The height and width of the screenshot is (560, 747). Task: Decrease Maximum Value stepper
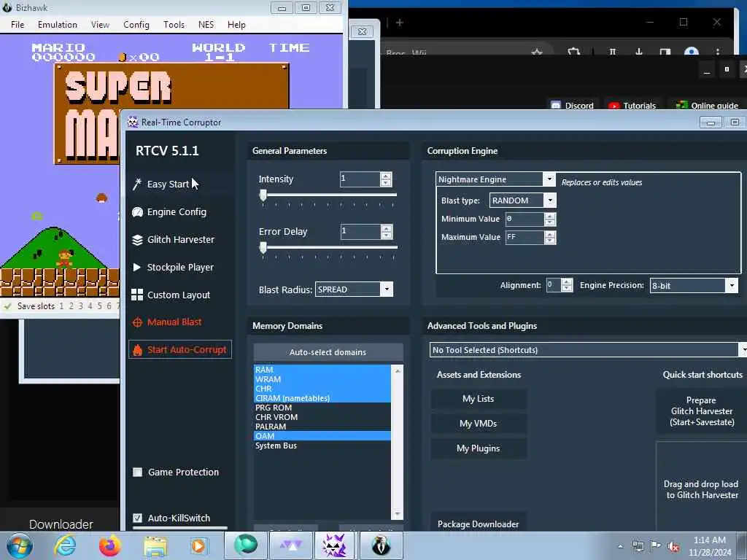pyautogui.click(x=550, y=241)
